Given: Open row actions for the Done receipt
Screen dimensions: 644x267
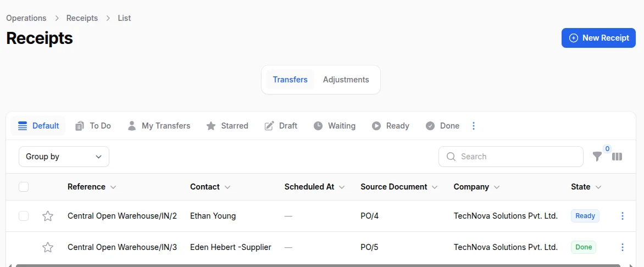Looking at the screenshot, I should (x=623, y=247).
